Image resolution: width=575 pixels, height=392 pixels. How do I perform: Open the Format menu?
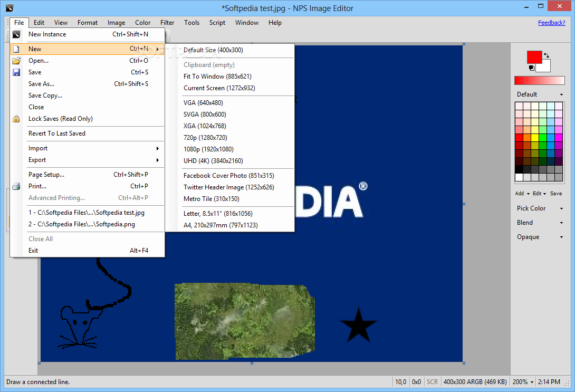point(87,23)
